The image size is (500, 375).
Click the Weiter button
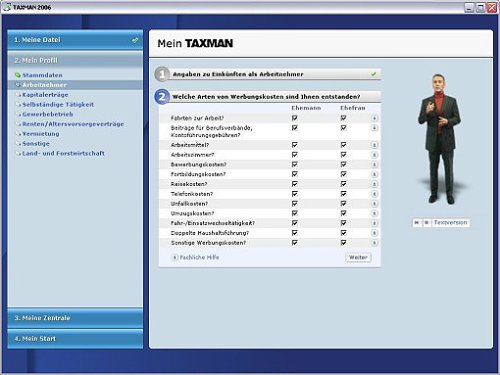358,257
